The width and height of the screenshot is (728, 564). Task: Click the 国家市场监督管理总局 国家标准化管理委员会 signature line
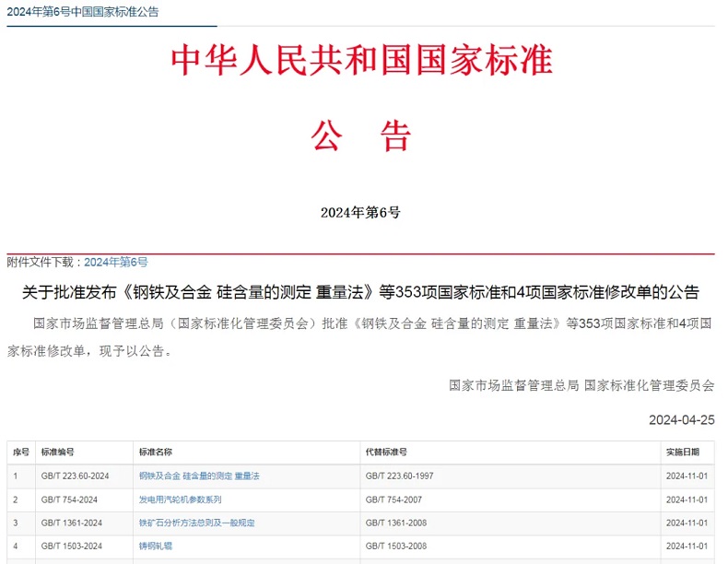tap(581, 385)
